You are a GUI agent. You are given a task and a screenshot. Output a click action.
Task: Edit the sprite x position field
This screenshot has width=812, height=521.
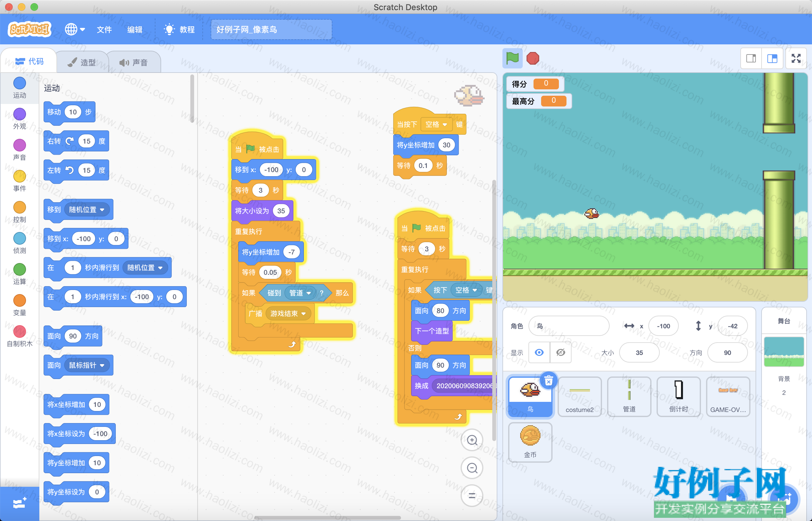tap(663, 326)
